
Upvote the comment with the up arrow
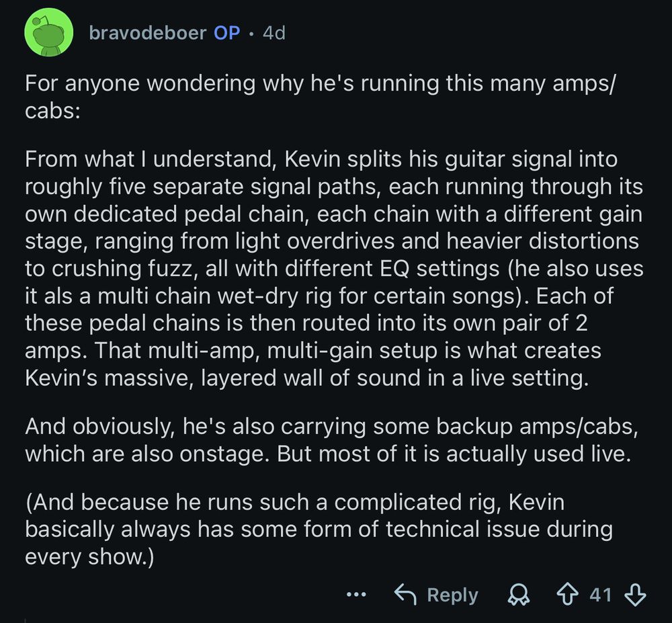click(567, 595)
